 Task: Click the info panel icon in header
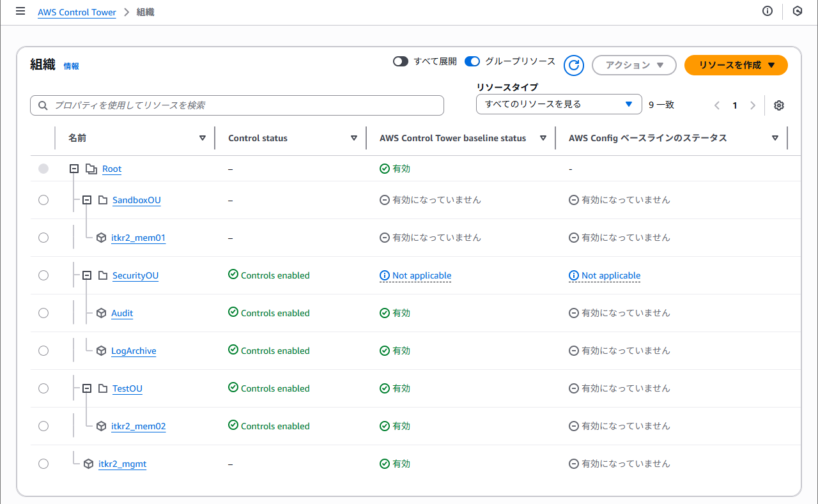768,11
